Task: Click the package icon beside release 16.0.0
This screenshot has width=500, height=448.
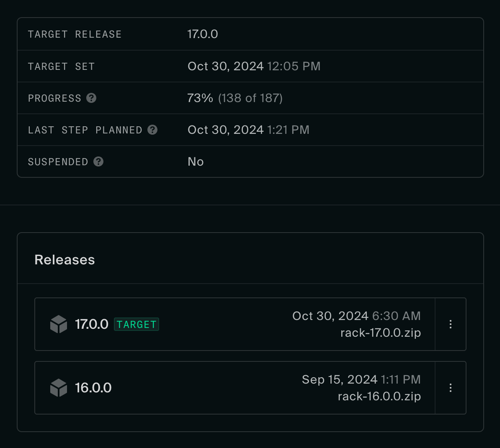Action: [x=59, y=388]
